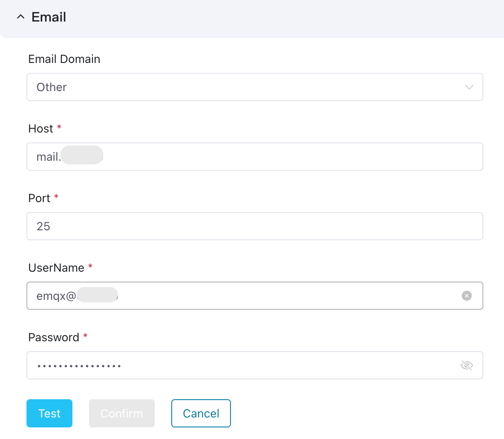Click the Confirm button

(122, 413)
